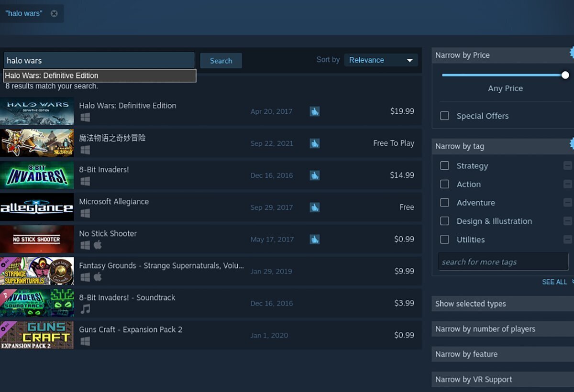Viewport: 574px width, 392px height.
Task: Click the $3.99 soundtrack price
Action: [x=404, y=303]
